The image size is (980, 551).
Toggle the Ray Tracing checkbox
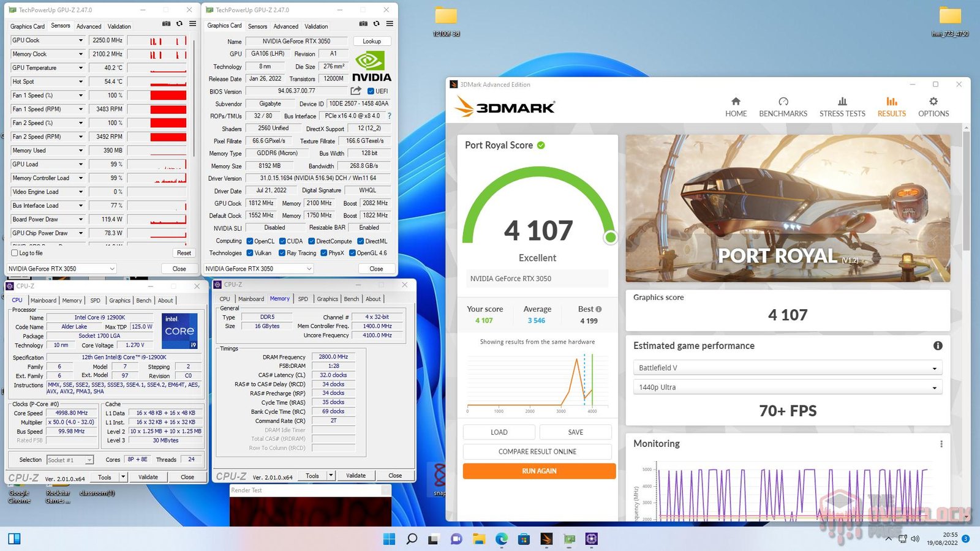[282, 253]
